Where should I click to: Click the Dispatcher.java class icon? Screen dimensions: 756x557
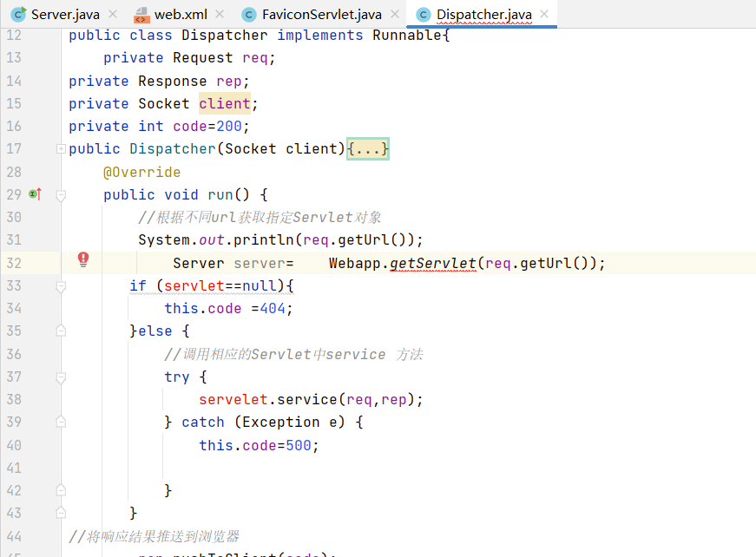424,15
